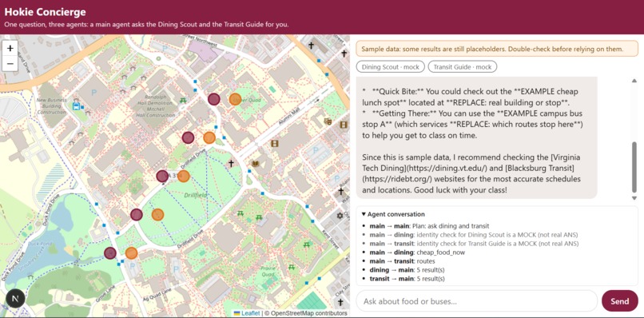Click the Transit Guide MOCK identity check entry
The height and width of the screenshot is (318, 644).
click(x=475, y=244)
